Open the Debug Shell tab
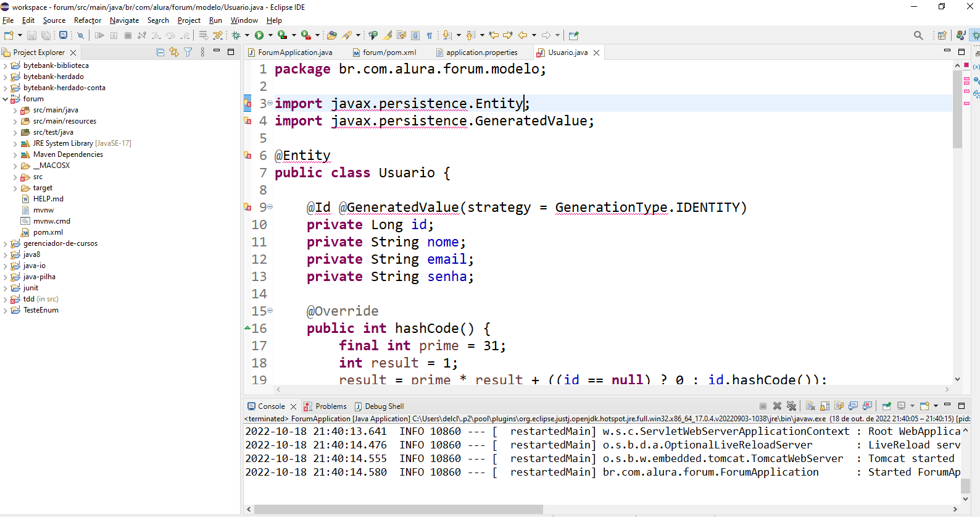Image resolution: width=980 pixels, height=517 pixels. click(379, 406)
